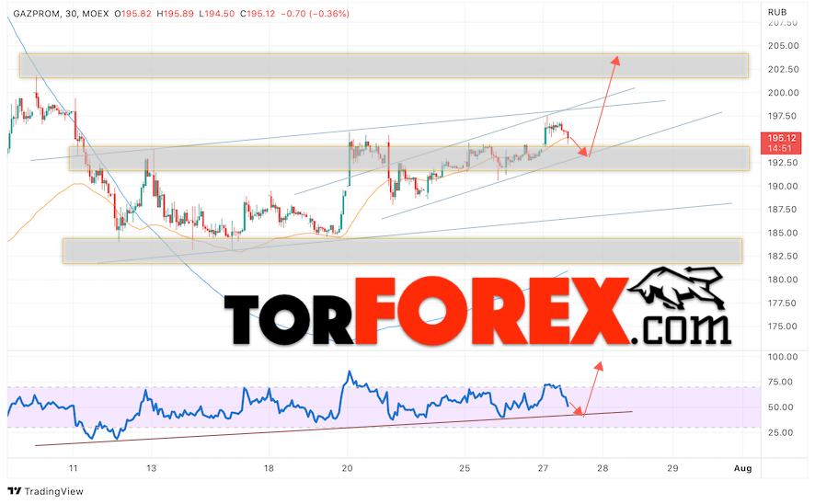815x504 pixels.
Task: Click the date label 29 on the time axis
Action: tap(672, 468)
